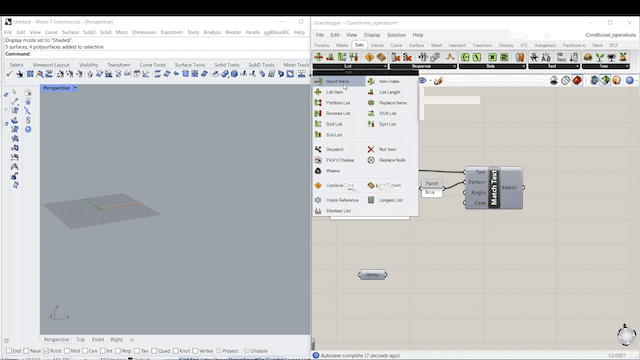Click the canvas compass navigation widget
This screenshot has height=360, width=640.
(626, 335)
